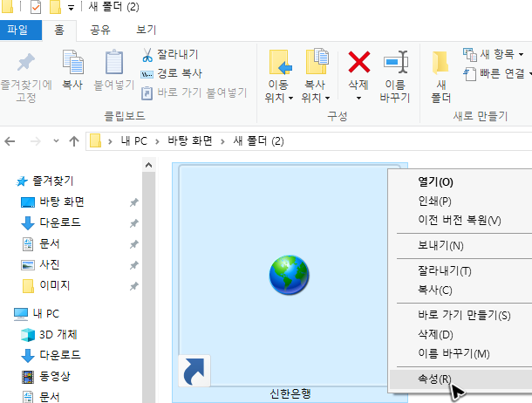Click the Paste (붙여넣기) clipboard icon
This screenshot has width=532, height=403.
(114, 63)
